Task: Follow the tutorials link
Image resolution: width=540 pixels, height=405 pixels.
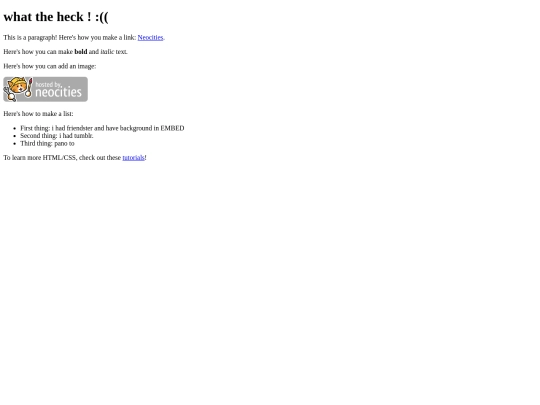Action: click(133, 158)
